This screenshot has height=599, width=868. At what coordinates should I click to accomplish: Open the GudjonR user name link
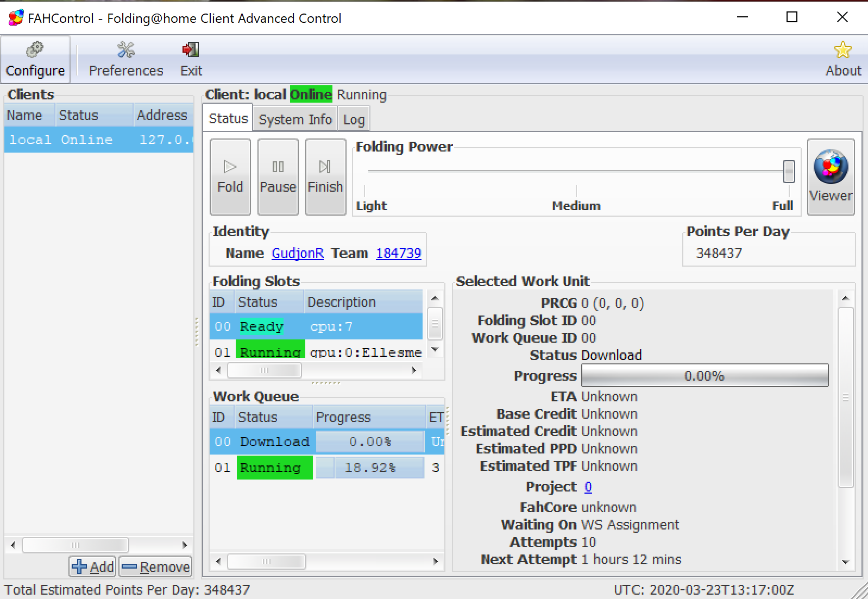coord(297,254)
